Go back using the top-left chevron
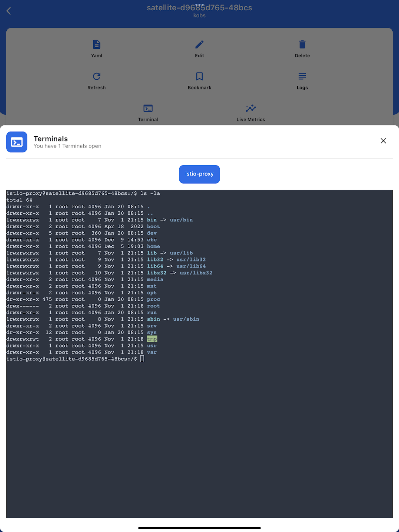The height and width of the screenshot is (532, 399). pos(9,11)
